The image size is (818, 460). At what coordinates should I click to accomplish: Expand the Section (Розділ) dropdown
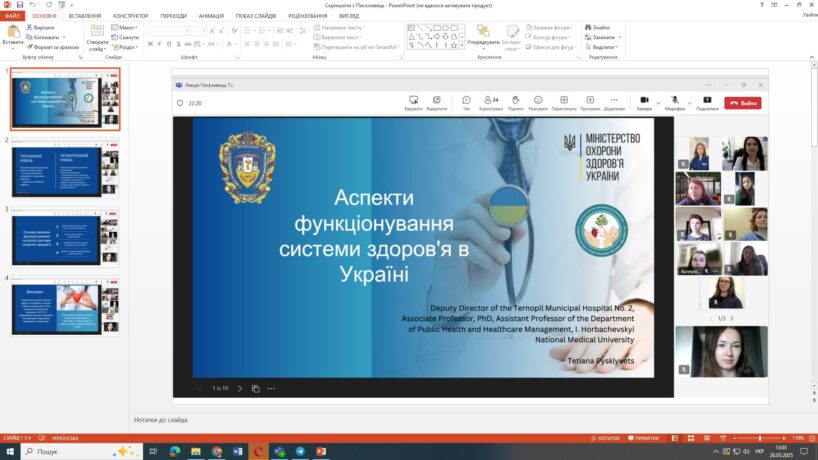(126, 47)
